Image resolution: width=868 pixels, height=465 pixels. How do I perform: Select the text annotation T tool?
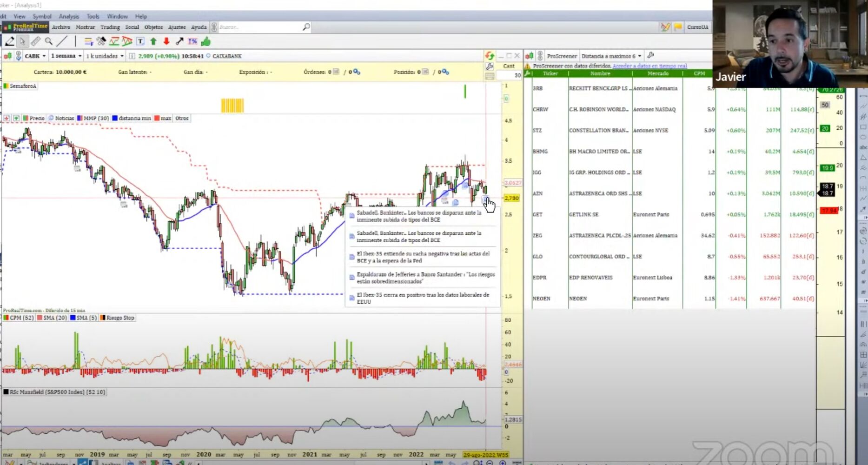click(x=140, y=42)
